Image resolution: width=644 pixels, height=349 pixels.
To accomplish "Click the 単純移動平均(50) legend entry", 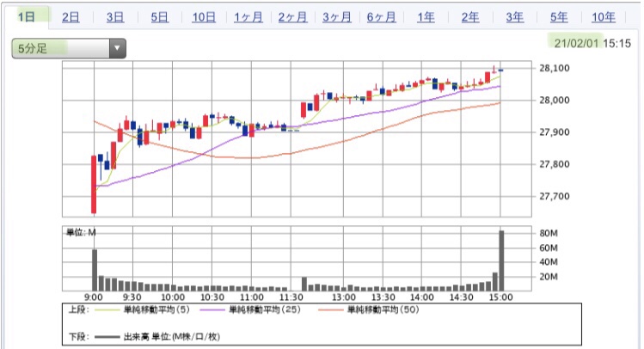I will point(383,309).
